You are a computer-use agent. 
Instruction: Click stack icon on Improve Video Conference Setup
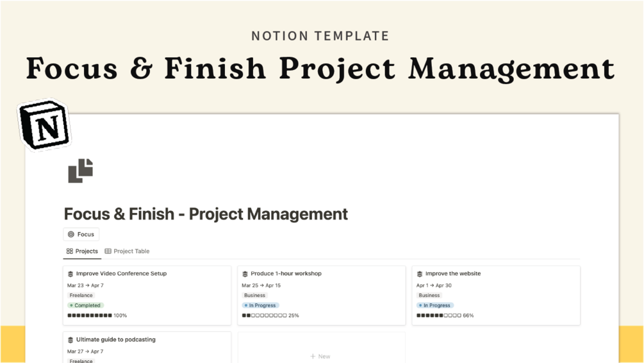[70, 274]
